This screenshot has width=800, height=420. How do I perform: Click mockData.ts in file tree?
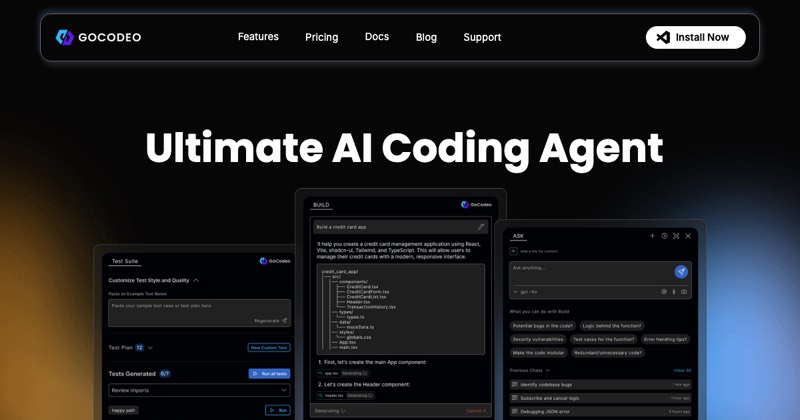coord(360,327)
